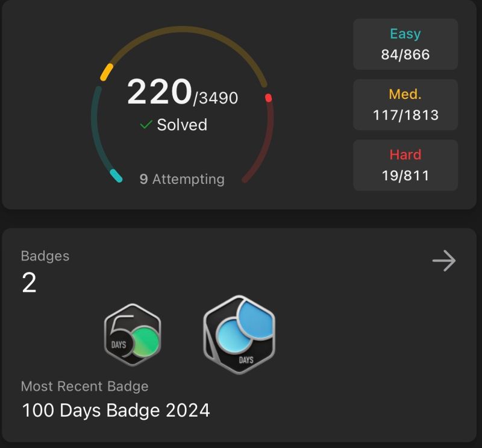Click the green Solved checkmark icon
This screenshot has height=448, width=482.
click(146, 125)
